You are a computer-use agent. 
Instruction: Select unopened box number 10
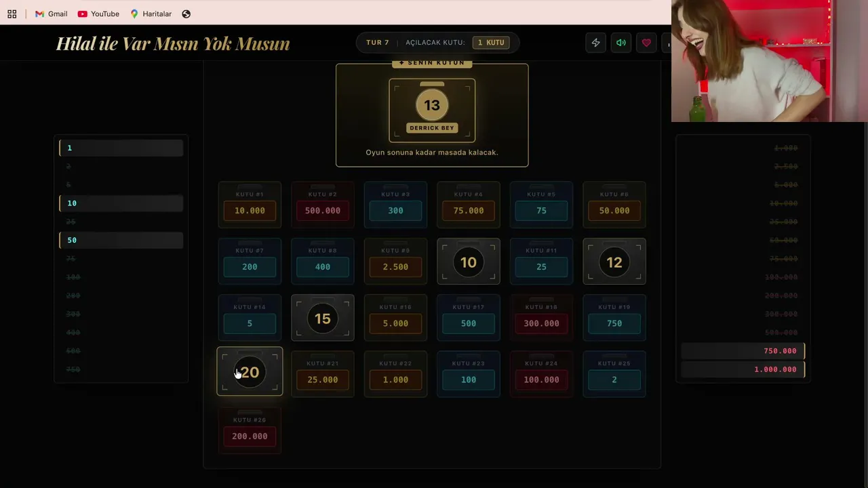(x=469, y=262)
